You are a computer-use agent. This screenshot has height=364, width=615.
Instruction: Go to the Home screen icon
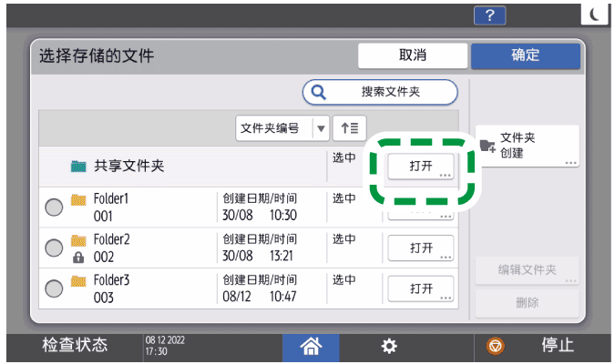click(311, 347)
